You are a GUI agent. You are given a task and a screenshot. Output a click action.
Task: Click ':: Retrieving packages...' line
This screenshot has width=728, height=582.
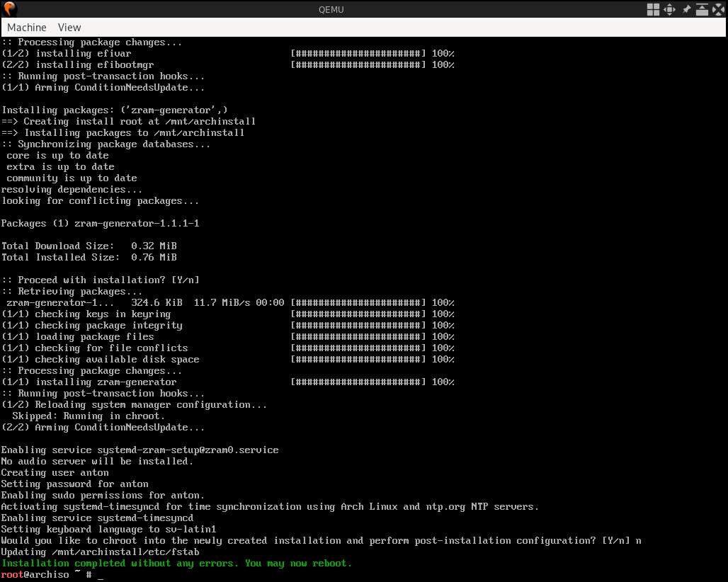(72, 292)
